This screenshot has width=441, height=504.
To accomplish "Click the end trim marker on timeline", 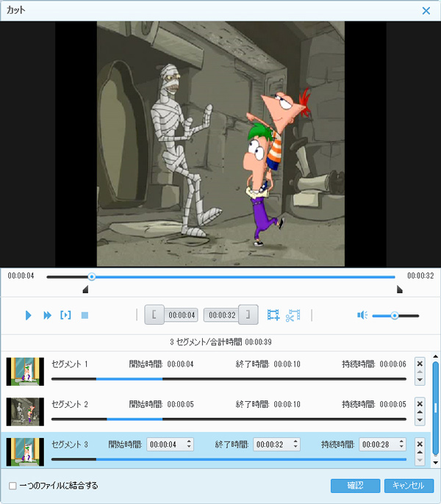I will point(399,290).
